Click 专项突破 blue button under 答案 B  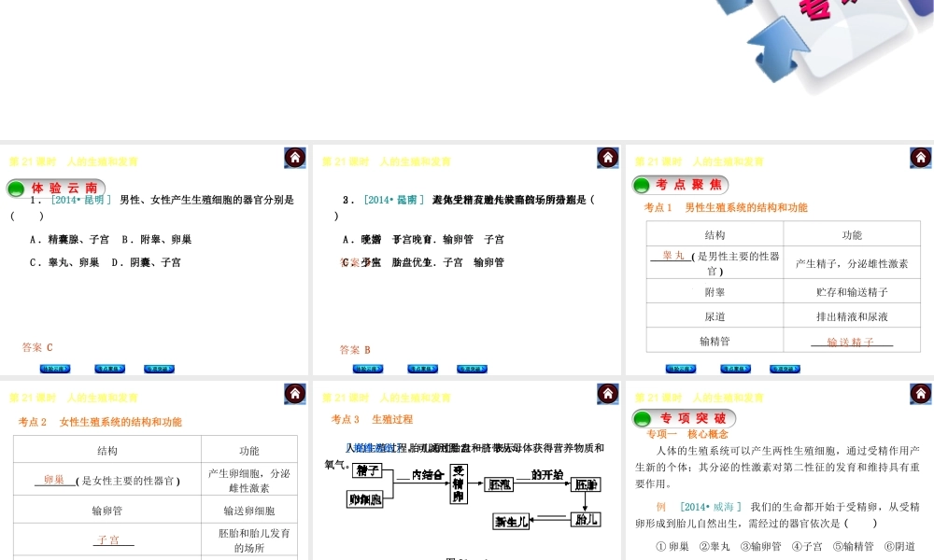pos(472,369)
